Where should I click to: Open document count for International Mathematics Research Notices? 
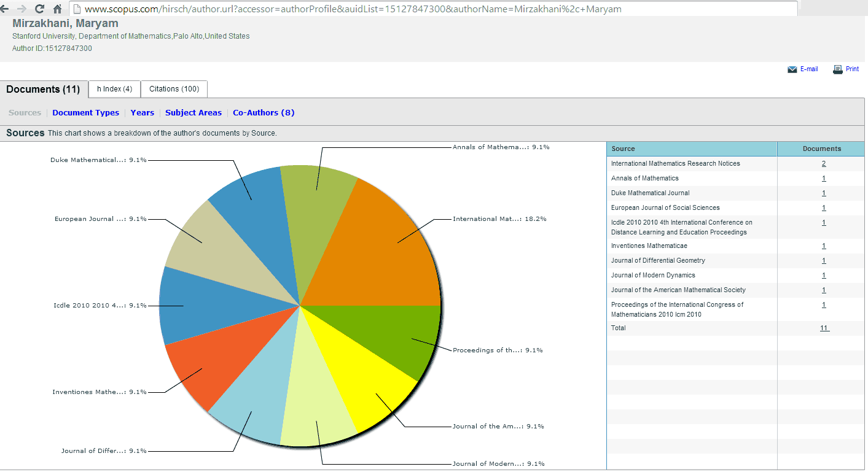(823, 164)
